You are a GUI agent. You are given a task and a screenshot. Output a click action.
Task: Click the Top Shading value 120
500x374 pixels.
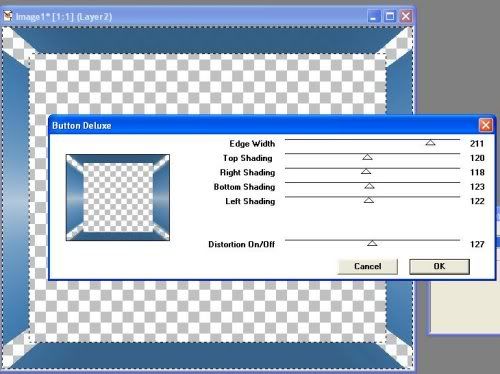(477, 158)
